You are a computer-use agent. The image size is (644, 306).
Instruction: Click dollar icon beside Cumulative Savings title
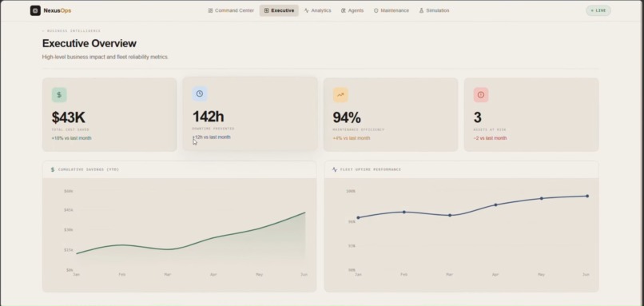(53, 169)
